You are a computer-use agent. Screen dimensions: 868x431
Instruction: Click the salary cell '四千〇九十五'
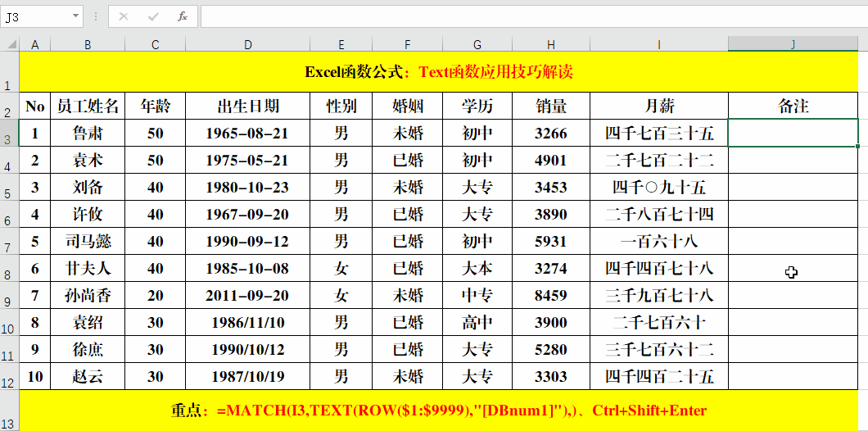[658, 188]
